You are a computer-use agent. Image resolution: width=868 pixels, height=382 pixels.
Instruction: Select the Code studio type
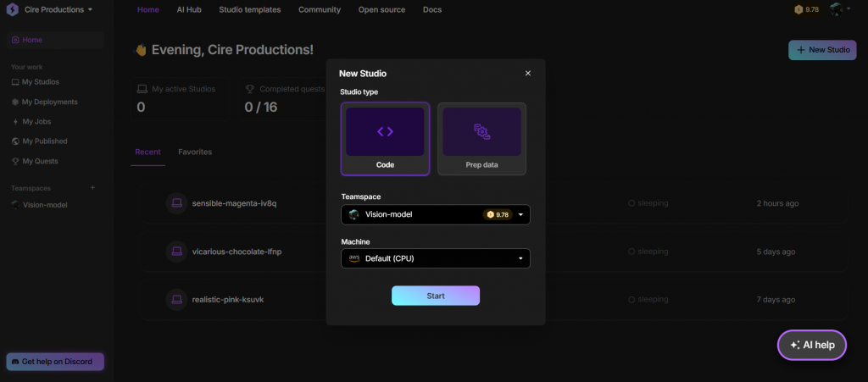pos(385,138)
